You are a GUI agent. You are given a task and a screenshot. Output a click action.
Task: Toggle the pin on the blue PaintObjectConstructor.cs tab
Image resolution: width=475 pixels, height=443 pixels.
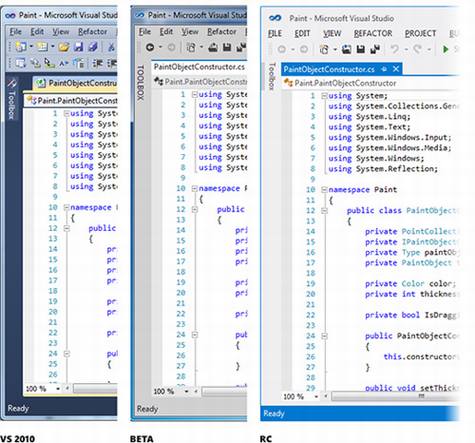[x=384, y=69]
